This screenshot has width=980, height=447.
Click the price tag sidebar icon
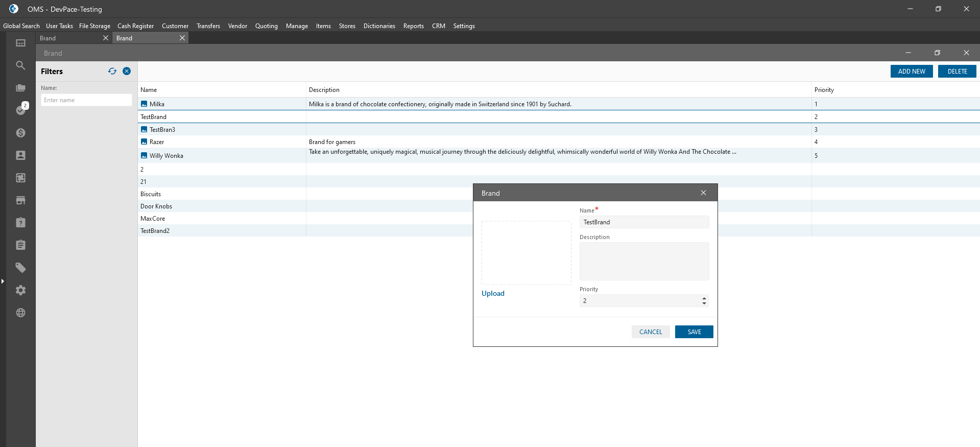click(x=20, y=268)
